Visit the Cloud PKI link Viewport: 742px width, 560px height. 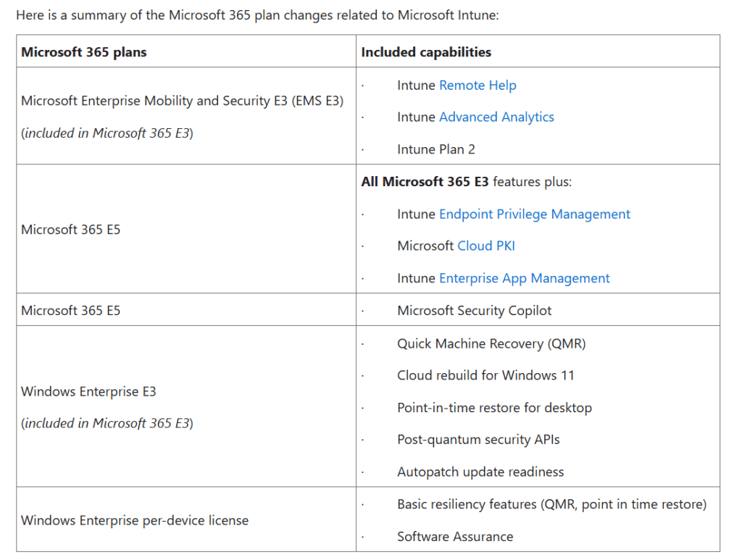click(x=486, y=246)
